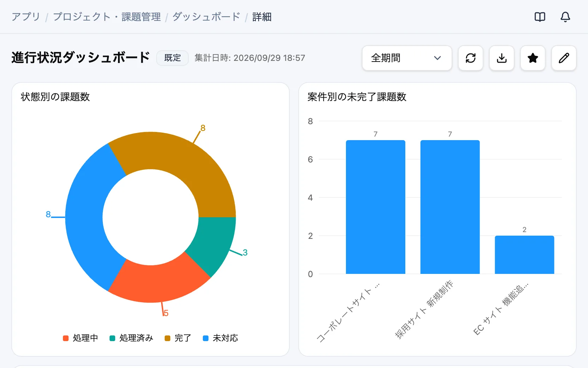Click the コーポレートサイト axis label
Image resolution: width=588 pixels, height=368 pixels.
348,312
